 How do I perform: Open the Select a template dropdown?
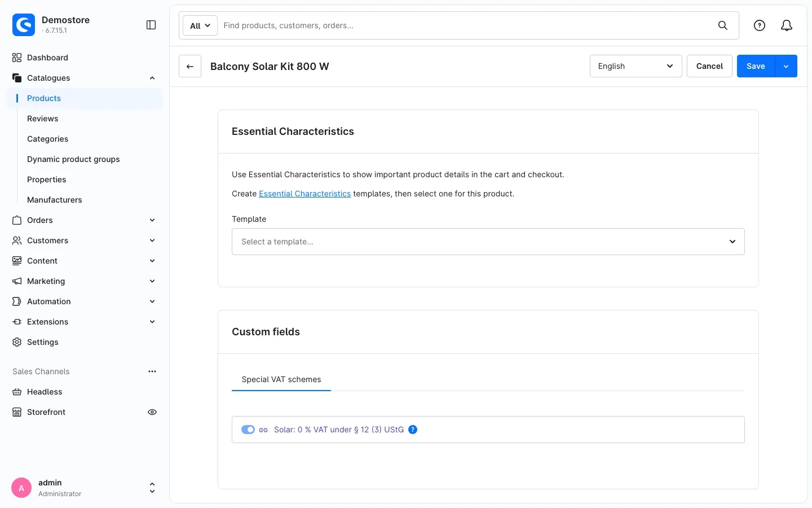point(488,242)
